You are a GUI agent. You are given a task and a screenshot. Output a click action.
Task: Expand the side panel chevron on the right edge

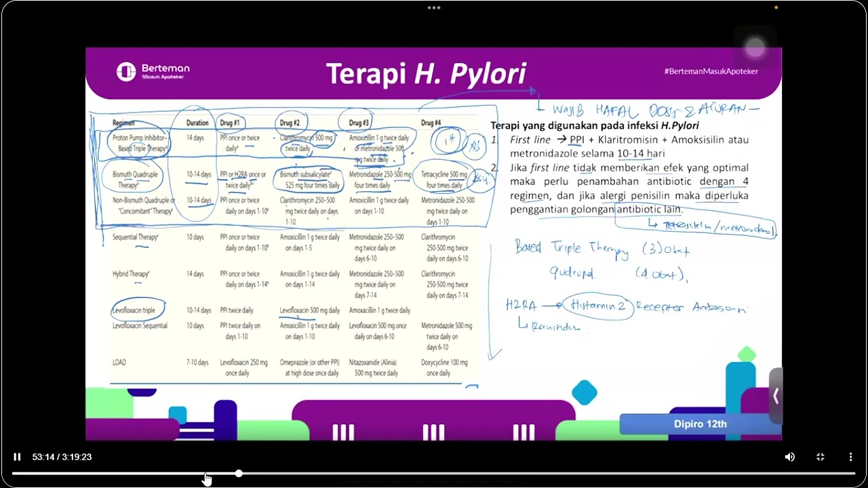776,396
